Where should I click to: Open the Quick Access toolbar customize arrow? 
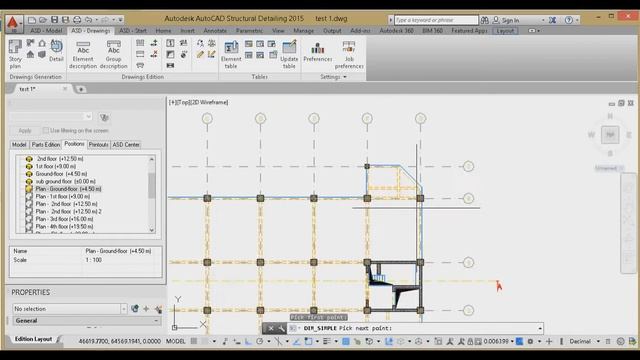click(x=121, y=20)
